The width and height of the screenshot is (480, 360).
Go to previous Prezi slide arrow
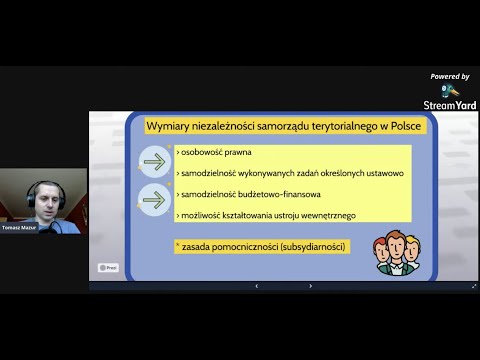[256, 286]
